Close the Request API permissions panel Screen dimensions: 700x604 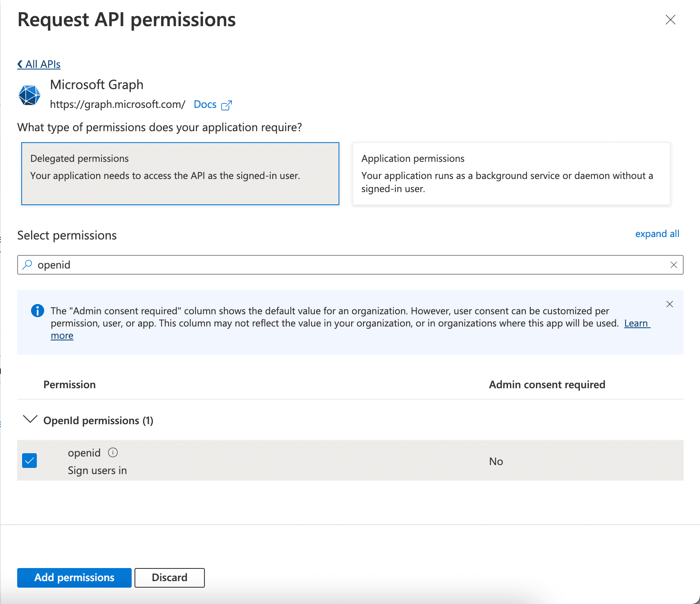point(670,20)
